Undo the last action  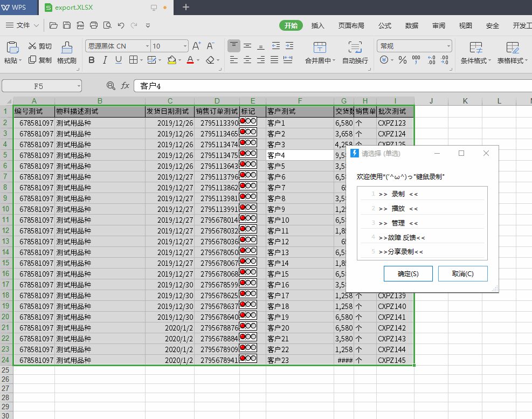click(x=121, y=25)
